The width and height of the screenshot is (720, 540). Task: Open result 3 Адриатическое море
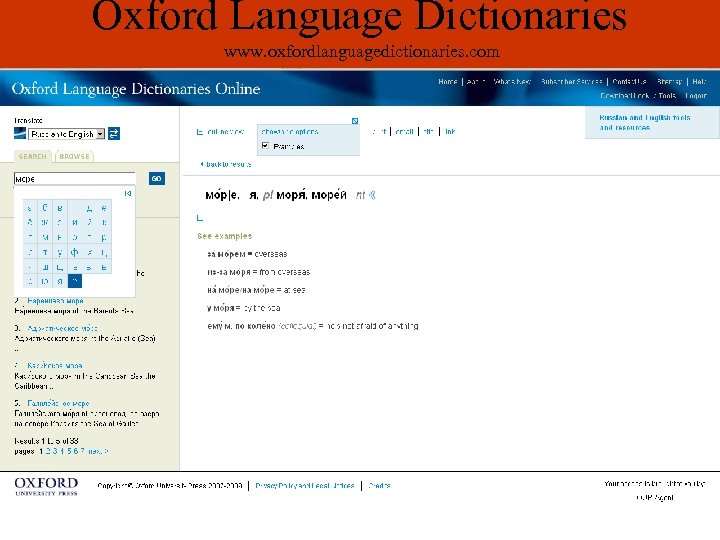[x=62, y=328]
